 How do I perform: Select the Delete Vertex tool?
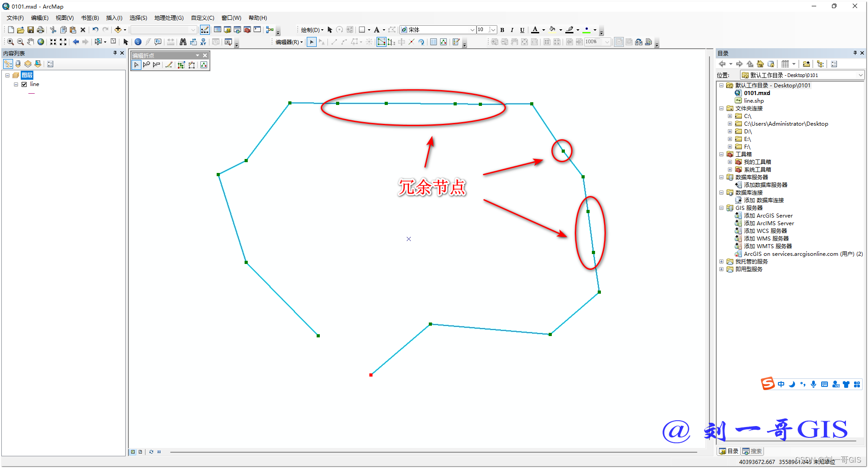tap(156, 64)
